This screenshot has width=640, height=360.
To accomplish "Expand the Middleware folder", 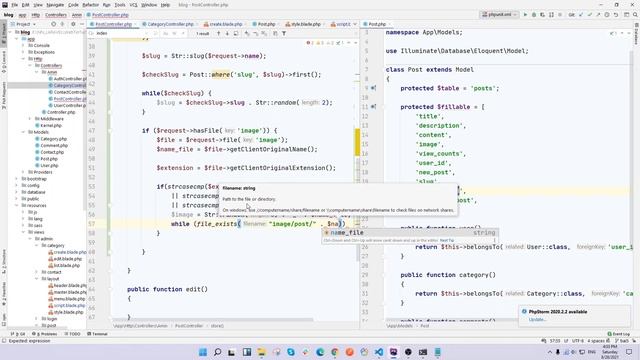I will coord(30,119).
